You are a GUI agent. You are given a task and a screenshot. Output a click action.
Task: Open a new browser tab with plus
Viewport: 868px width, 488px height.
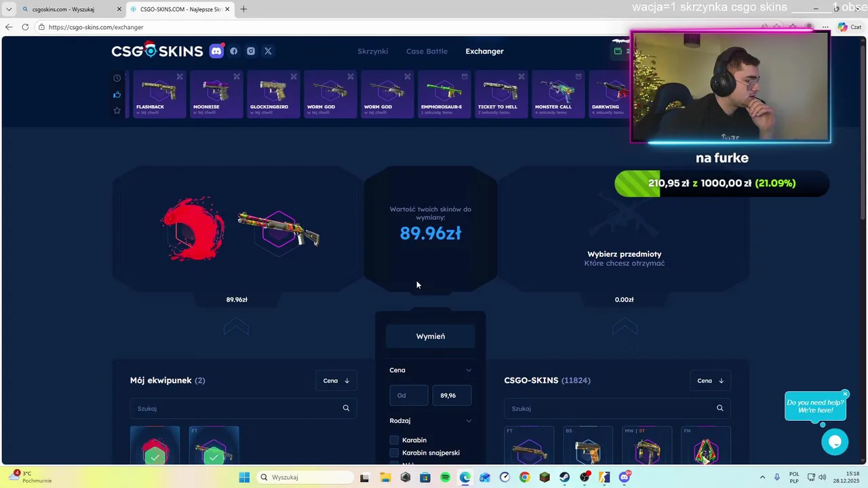243,9
